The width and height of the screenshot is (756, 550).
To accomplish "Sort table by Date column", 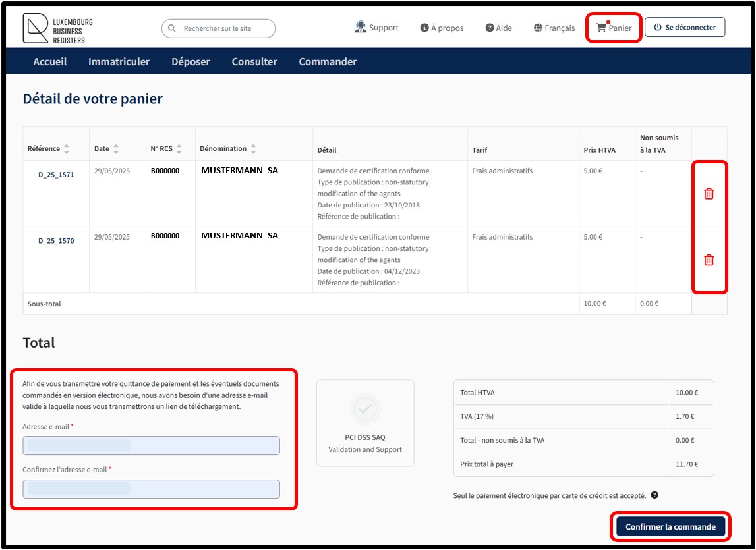I will tap(116, 149).
